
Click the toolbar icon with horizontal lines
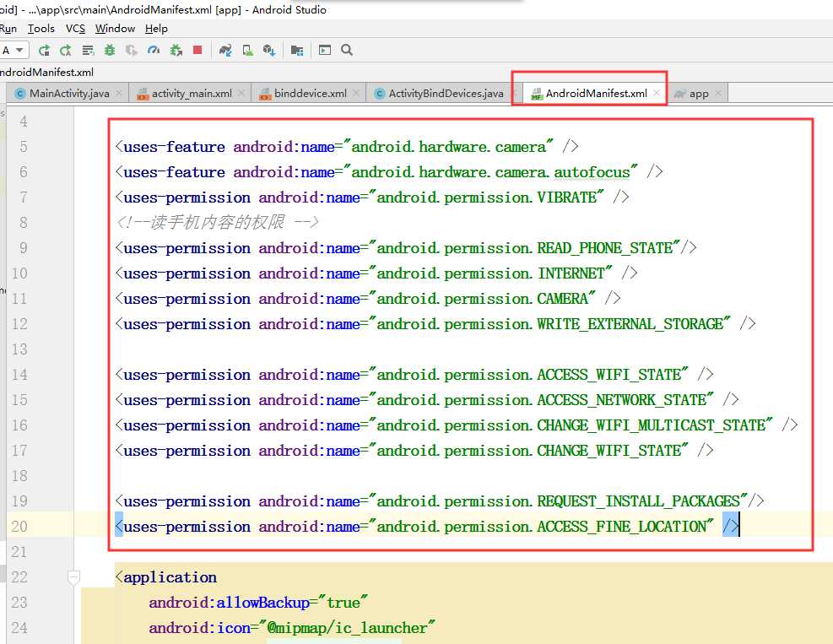tap(88, 51)
